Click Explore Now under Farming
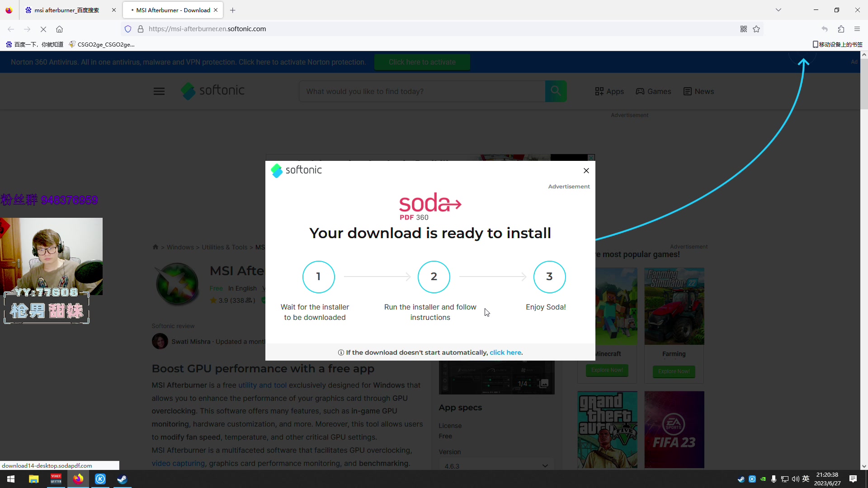Viewport: 868px width, 488px height. pos(674,371)
